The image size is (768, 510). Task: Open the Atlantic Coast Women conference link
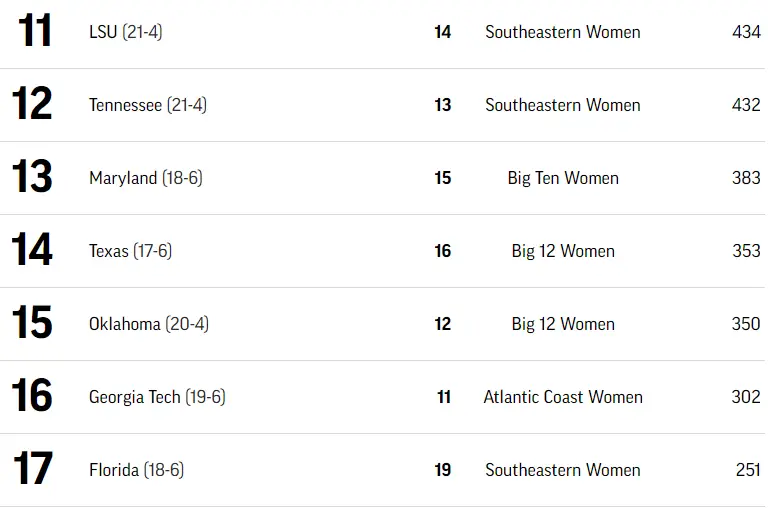tap(563, 397)
